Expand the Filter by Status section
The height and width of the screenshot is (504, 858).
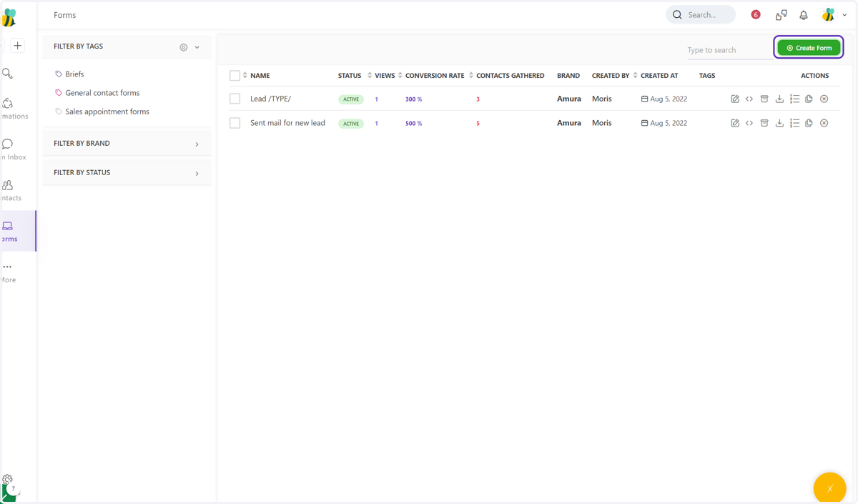pyautogui.click(x=197, y=174)
